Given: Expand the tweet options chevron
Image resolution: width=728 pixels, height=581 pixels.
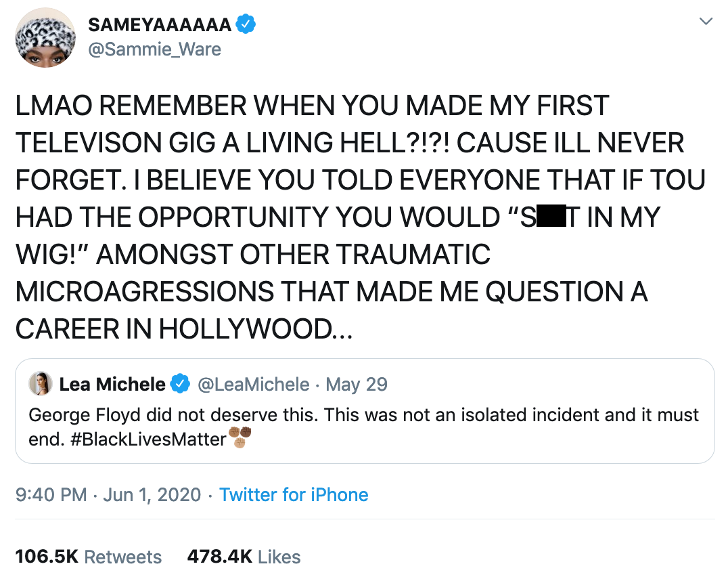Looking at the screenshot, I should pyautogui.click(x=706, y=22).
